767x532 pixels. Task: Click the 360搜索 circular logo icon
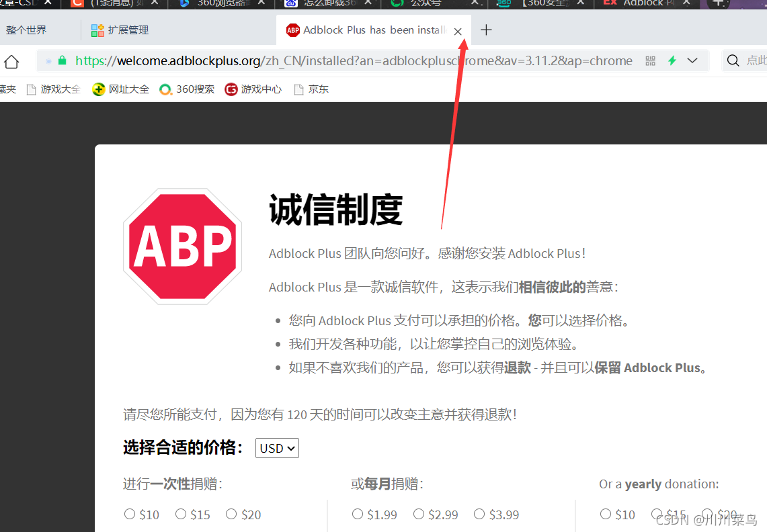tap(166, 89)
